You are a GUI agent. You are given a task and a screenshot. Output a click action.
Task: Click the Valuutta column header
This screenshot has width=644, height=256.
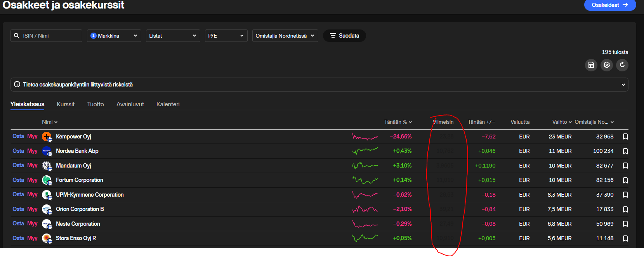(x=520, y=122)
